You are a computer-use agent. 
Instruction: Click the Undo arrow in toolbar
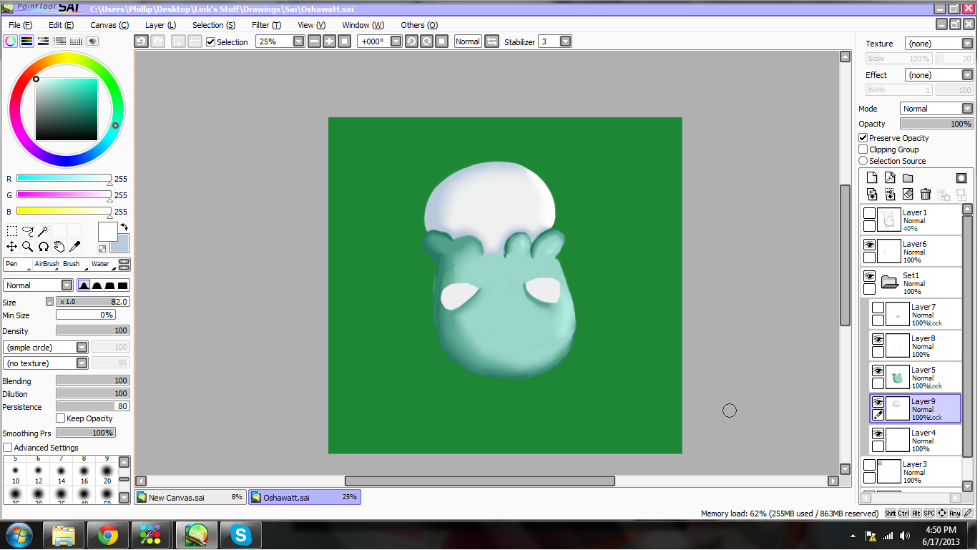point(142,41)
